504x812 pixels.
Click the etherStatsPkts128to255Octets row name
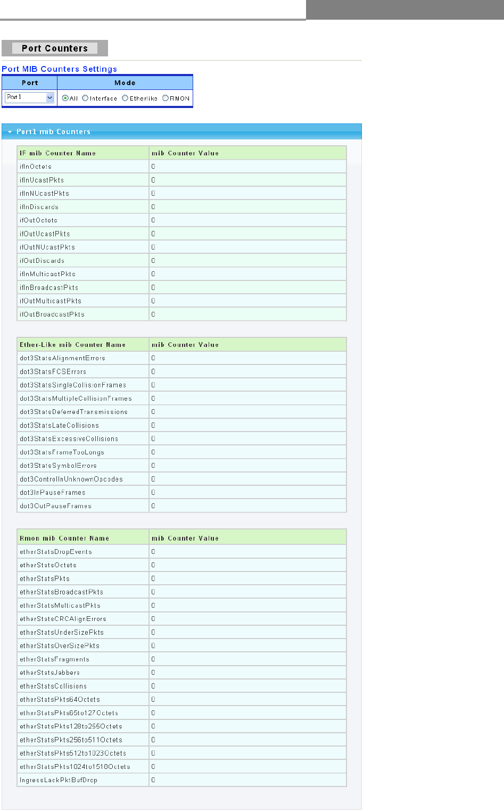click(71, 726)
